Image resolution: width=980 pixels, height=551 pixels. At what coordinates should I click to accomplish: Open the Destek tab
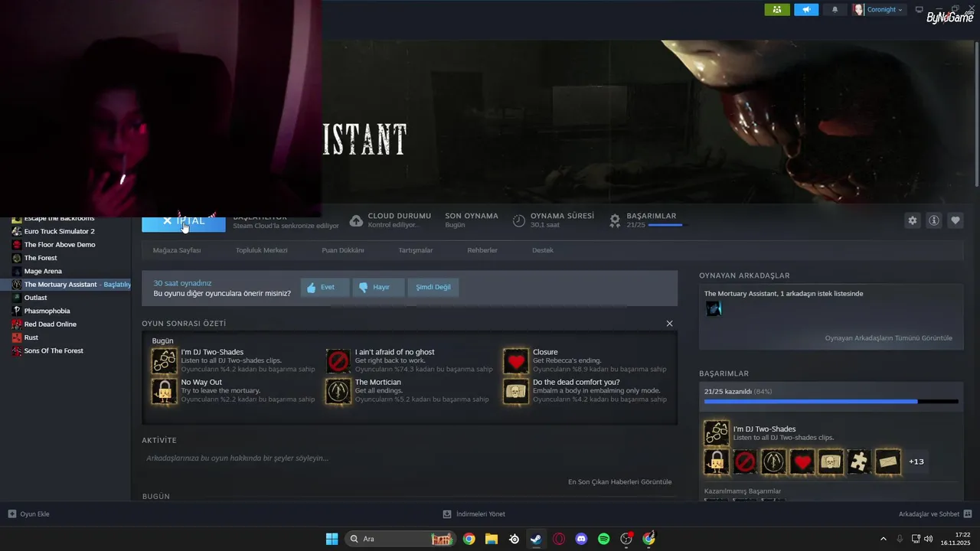[x=543, y=250]
